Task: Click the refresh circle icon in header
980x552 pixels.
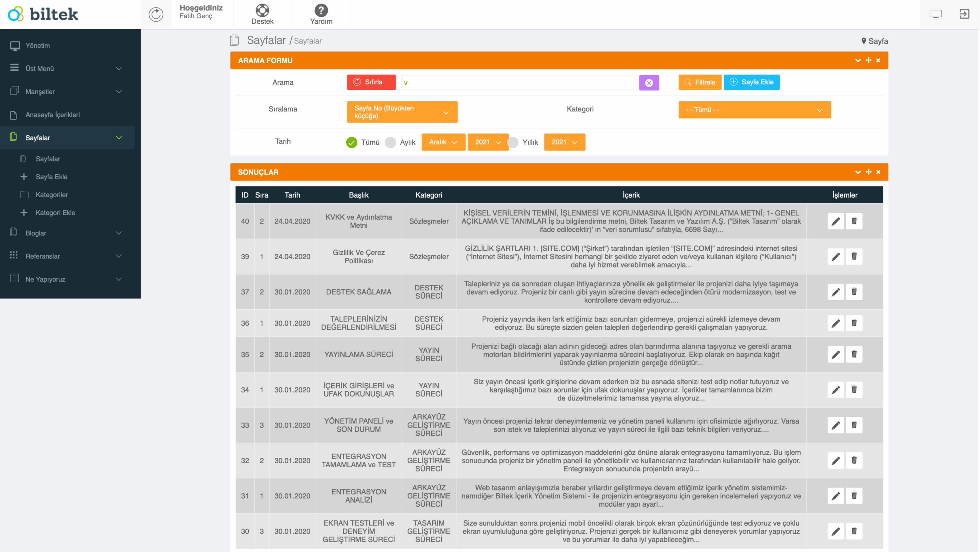Action: coord(156,14)
